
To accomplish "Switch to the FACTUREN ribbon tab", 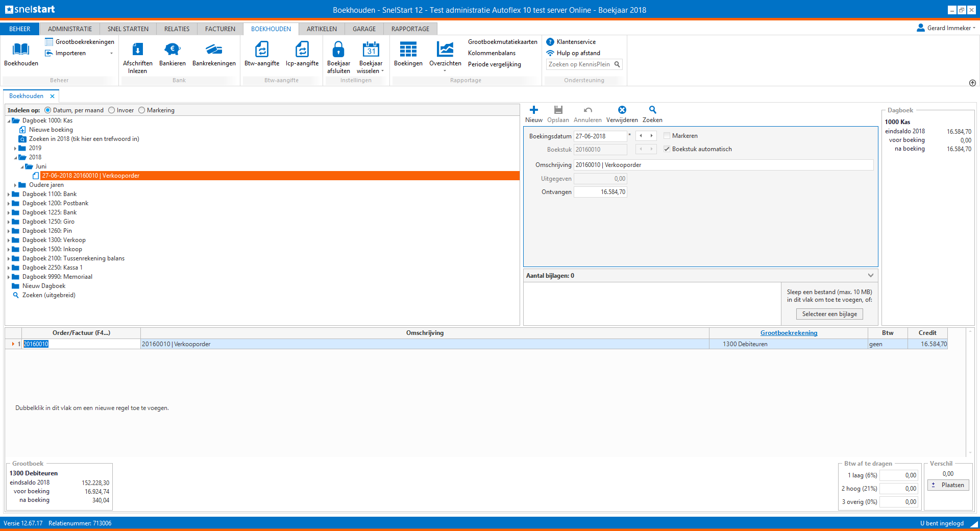I will (220, 29).
